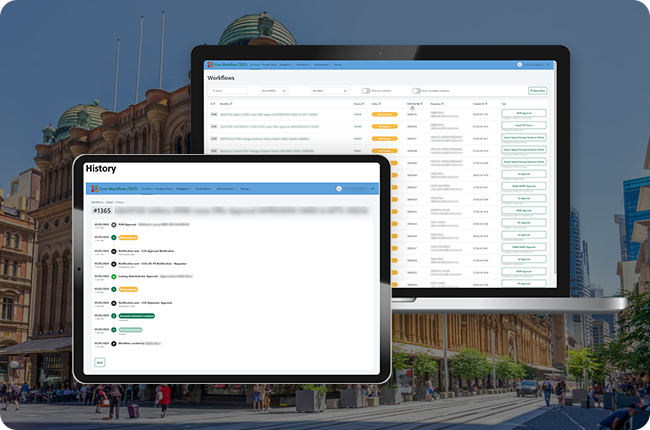Open Workflows tab in laptop navigation bar
The height and width of the screenshot is (430, 650).
(255, 65)
